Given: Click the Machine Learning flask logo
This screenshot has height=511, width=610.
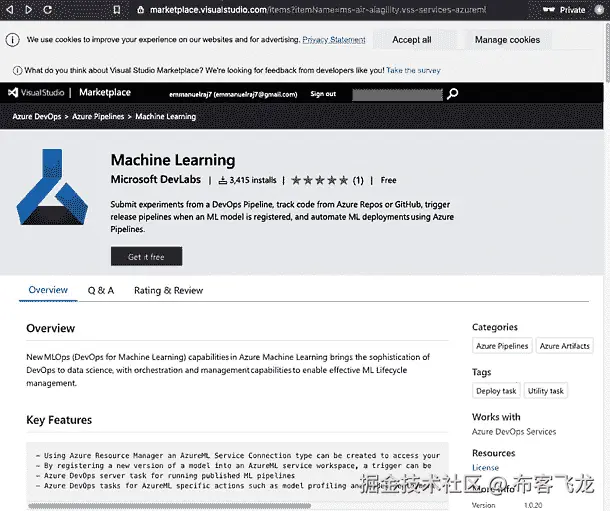Looking at the screenshot, I should [52, 187].
